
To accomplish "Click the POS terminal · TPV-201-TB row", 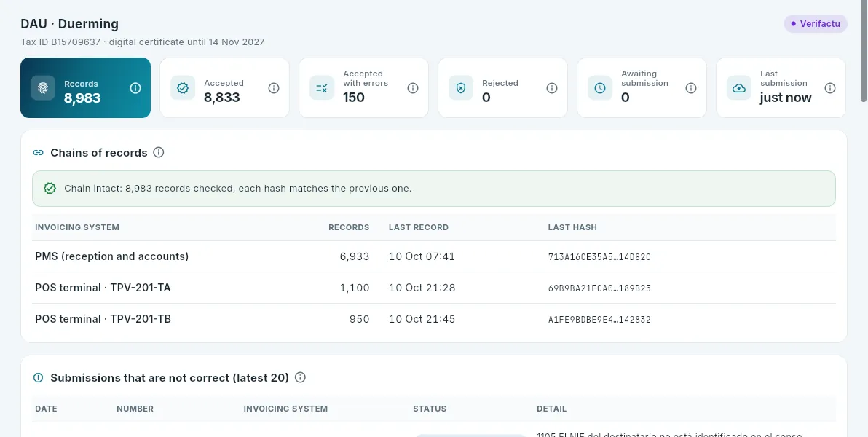I will coord(434,319).
